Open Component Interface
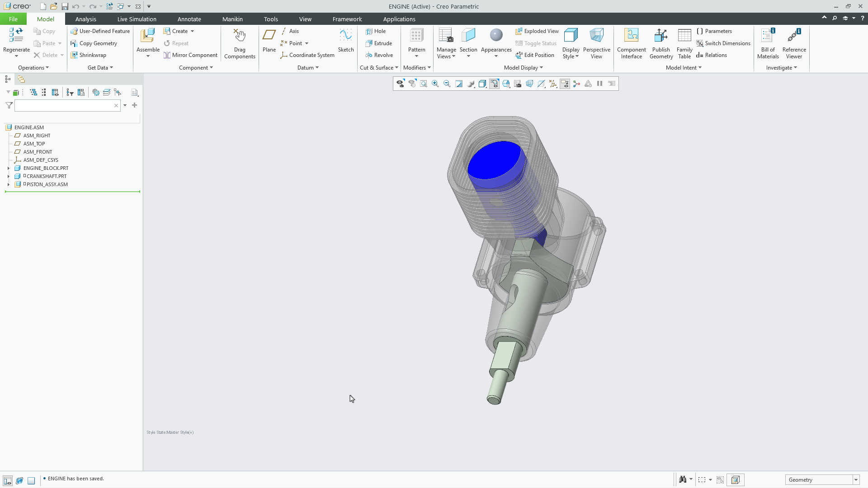Screen dimensions: 868x488 (631, 43)
